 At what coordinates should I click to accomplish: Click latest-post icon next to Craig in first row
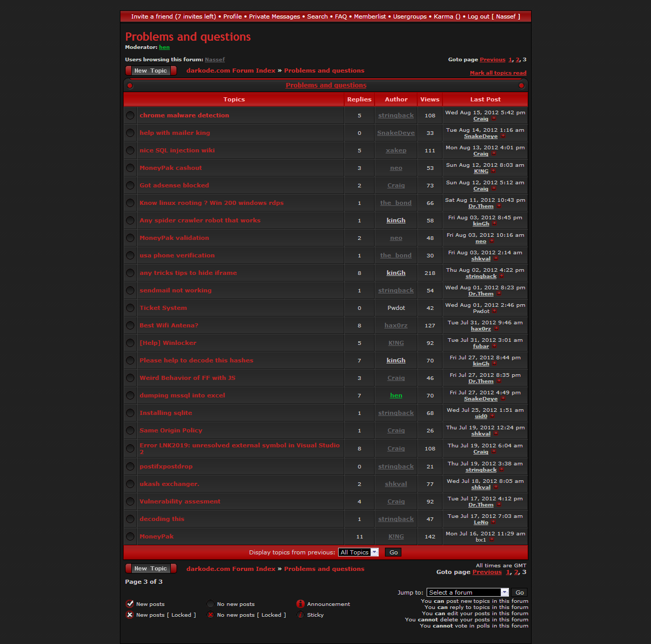(494, 119)
